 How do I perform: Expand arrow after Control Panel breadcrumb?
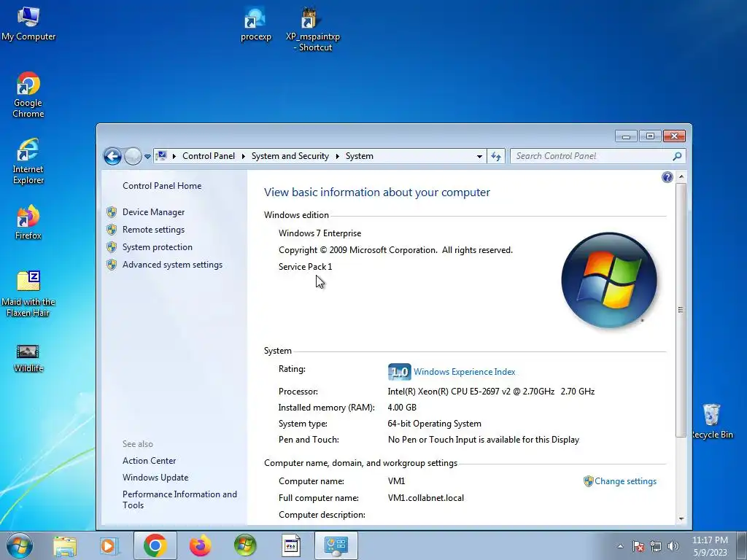click(244, 156)
